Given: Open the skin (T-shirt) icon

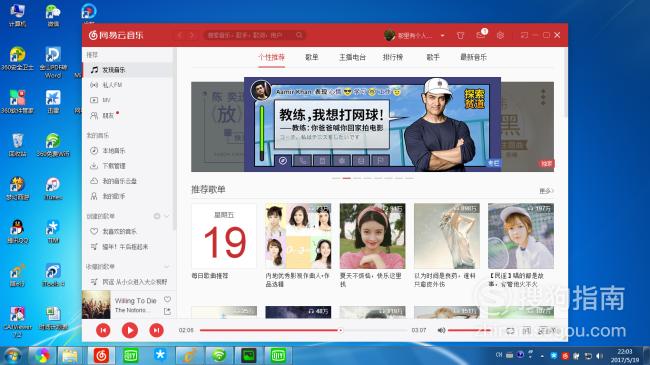Looking at the screenshot, I should point(461,35).
